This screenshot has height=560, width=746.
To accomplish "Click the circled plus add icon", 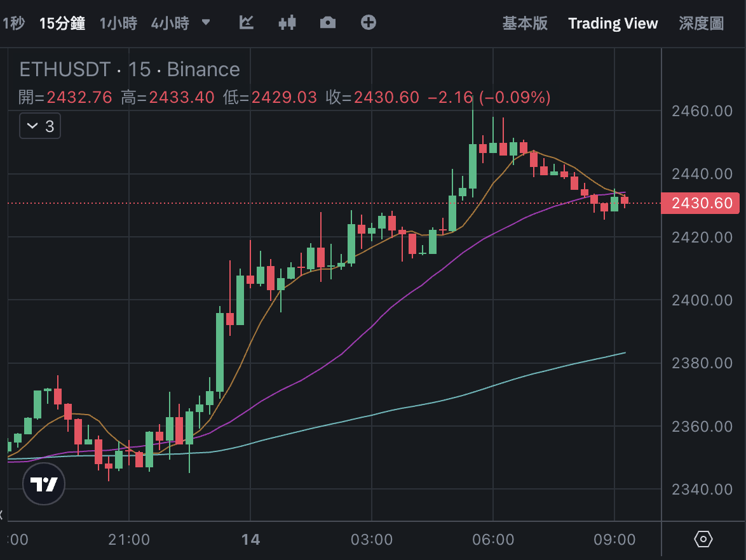I will click(369, 23).
